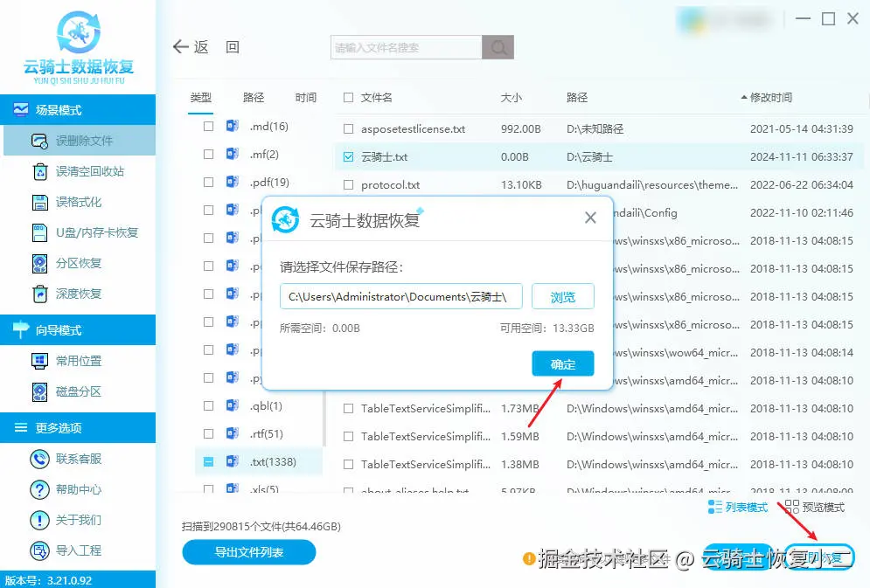Image resolution: width=870 pixels, height=588 pixels.
Task: Click the .txt(1338) file type icon
Action: [233, 461]
